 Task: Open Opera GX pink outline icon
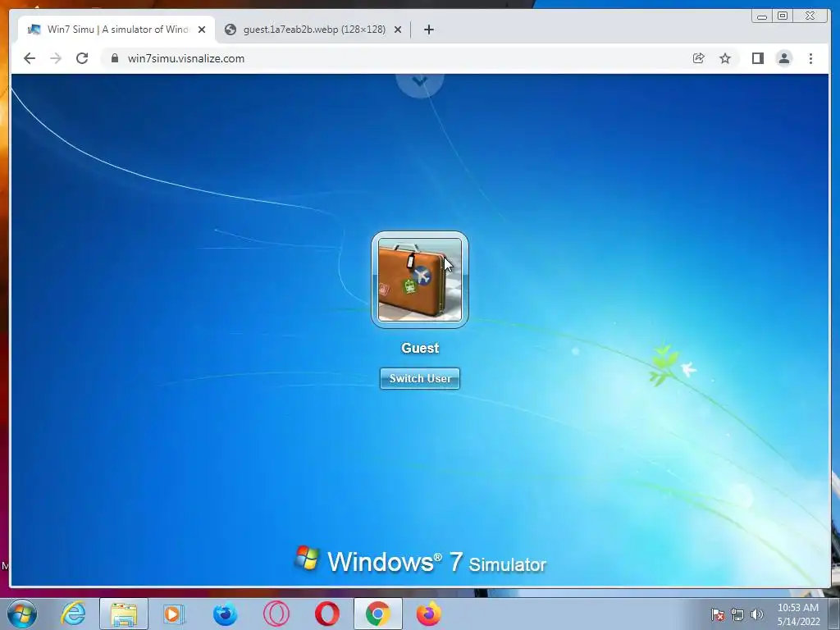tap(276, 614)
